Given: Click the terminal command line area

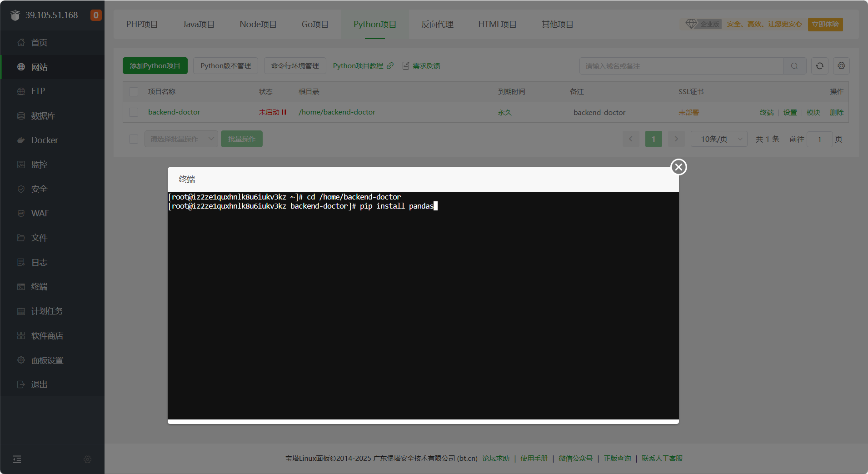Looking at the screenshot, I should pos(423,306).
